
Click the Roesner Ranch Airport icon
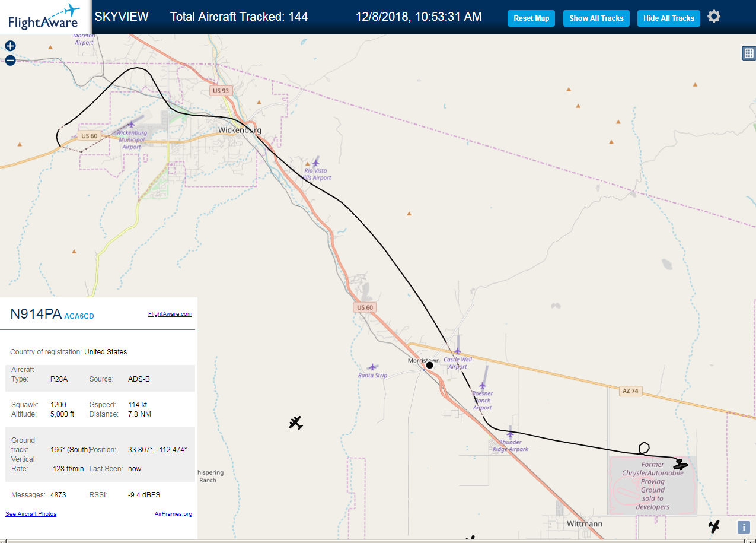(482, 386)
